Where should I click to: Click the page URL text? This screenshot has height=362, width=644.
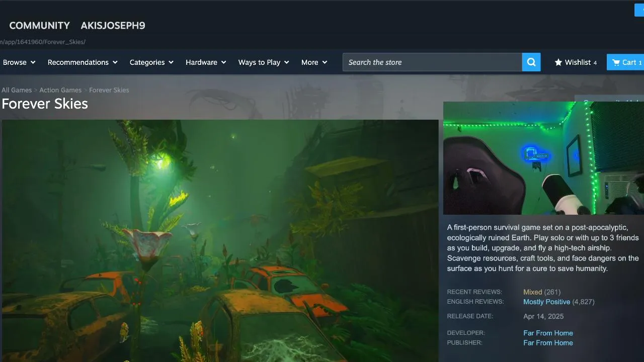point(43,42)
